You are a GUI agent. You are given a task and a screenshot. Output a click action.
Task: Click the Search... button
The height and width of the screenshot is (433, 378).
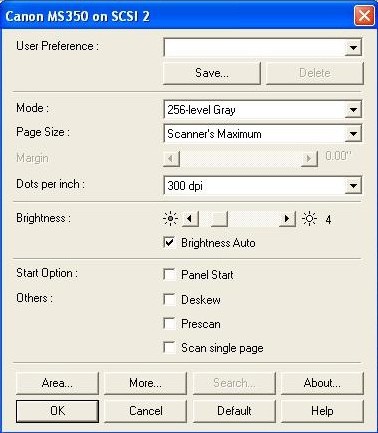(x=234, y=383)
